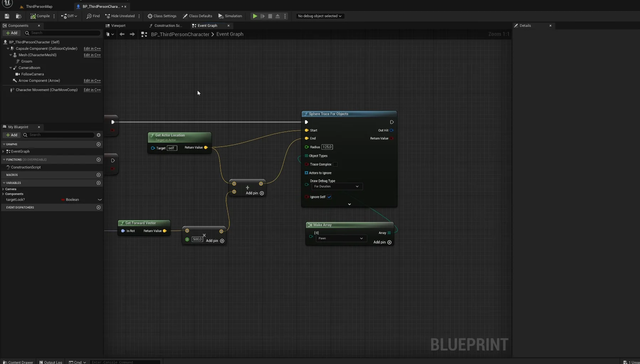Close the My Blueprint panel
Screen dimensions: 640x364
(39, 127)
